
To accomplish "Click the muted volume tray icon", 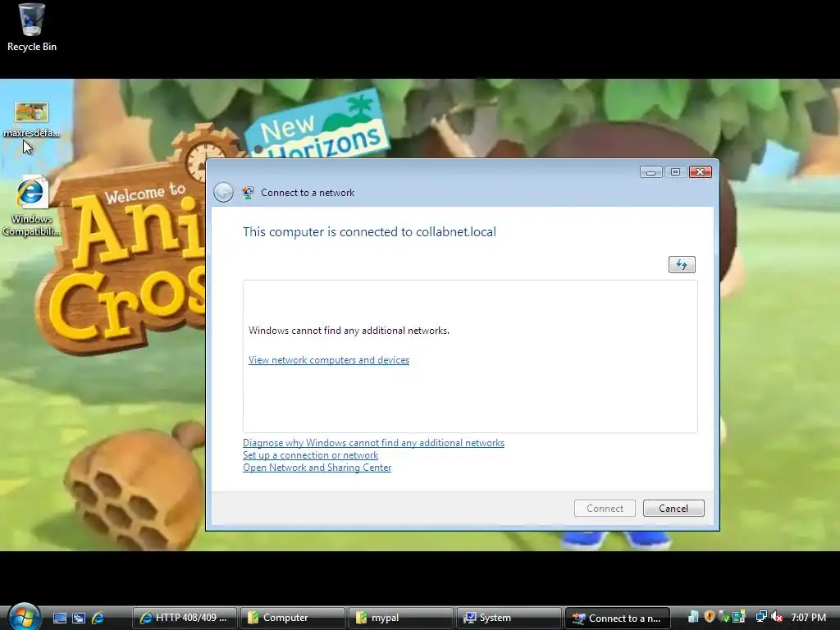I will pos(776,617).
